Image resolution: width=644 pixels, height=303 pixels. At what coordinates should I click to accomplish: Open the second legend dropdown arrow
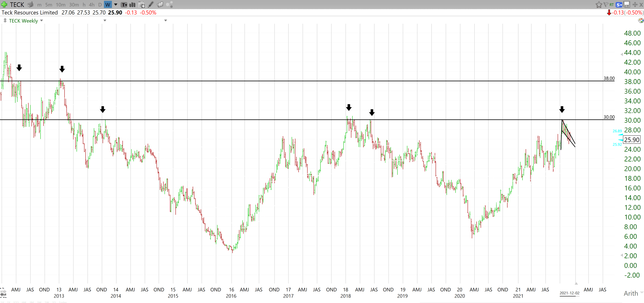pyautogui.click(x=105, y=21)
